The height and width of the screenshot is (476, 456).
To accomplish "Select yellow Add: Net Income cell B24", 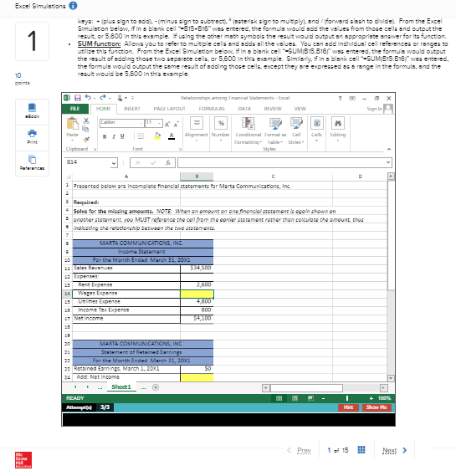I will click(x=197, y=377).
